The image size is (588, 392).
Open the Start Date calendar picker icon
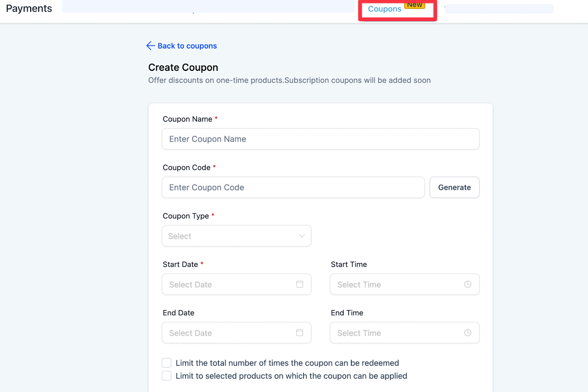click(300, 284)
